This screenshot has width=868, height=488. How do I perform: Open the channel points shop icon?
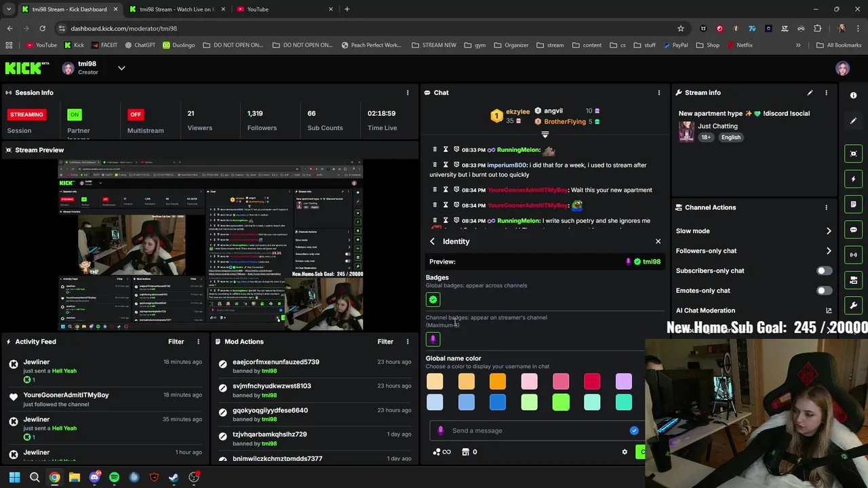pyautogui.click(x=465, y=452)
